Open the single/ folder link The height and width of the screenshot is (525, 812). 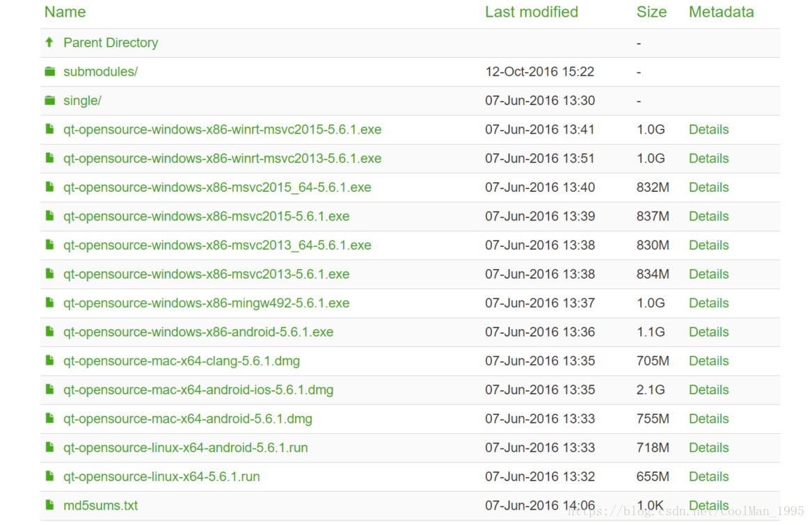click(x=82, y=100)
